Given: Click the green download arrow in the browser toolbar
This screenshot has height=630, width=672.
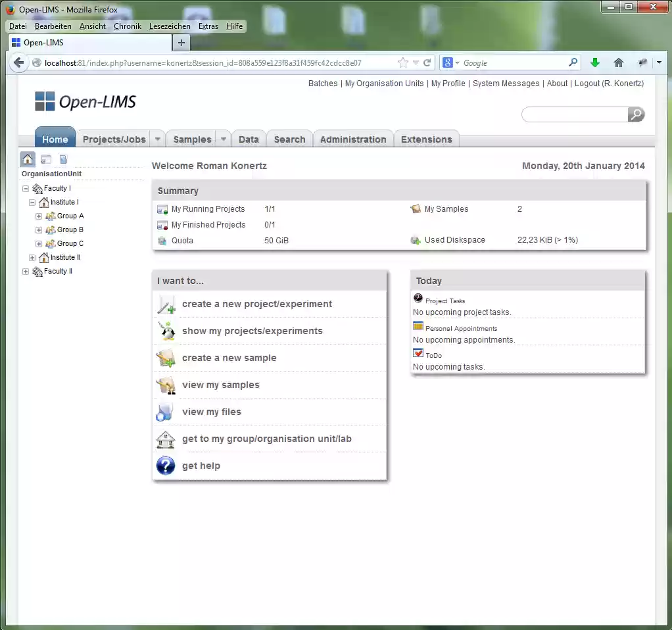Looking at the screenshot, I should [x=594, y=62].
